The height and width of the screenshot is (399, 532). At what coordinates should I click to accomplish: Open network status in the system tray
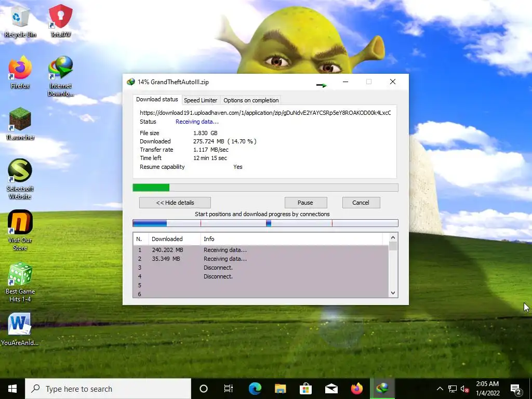click(453, 389)
